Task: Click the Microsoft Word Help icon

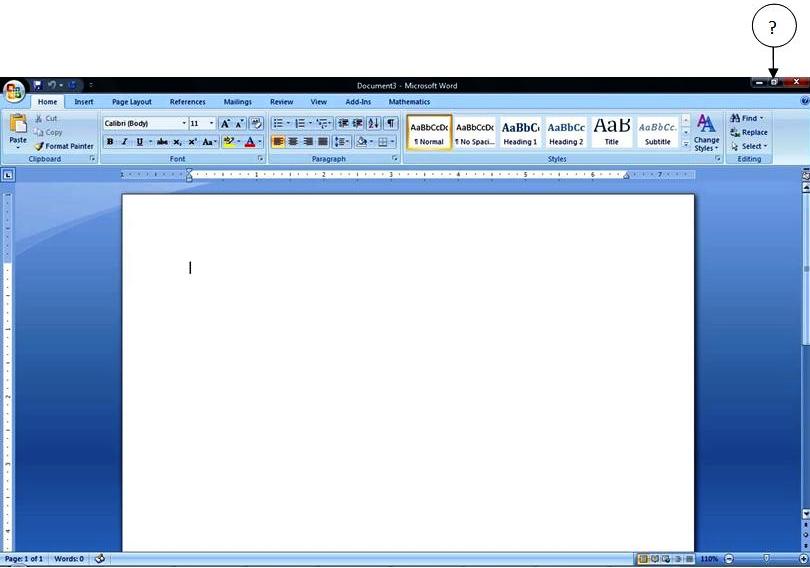Action: pos(804,101)
